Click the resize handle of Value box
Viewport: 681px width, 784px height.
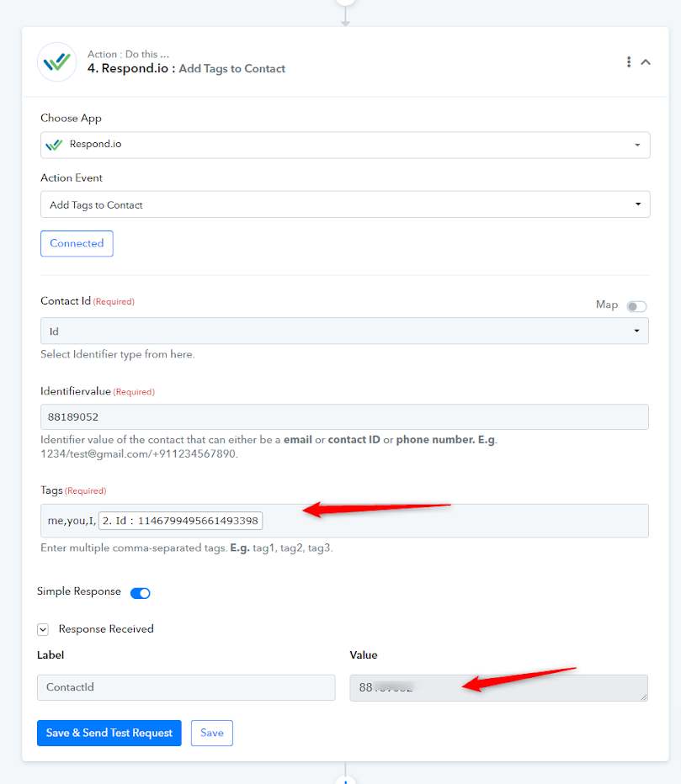(x=643, y=697)
